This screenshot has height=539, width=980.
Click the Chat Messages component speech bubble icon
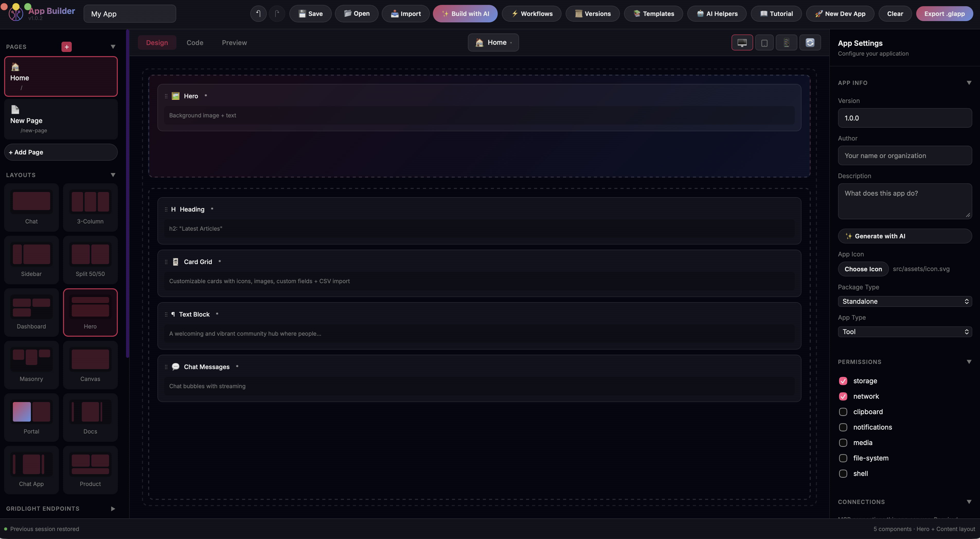click(175, 367)
